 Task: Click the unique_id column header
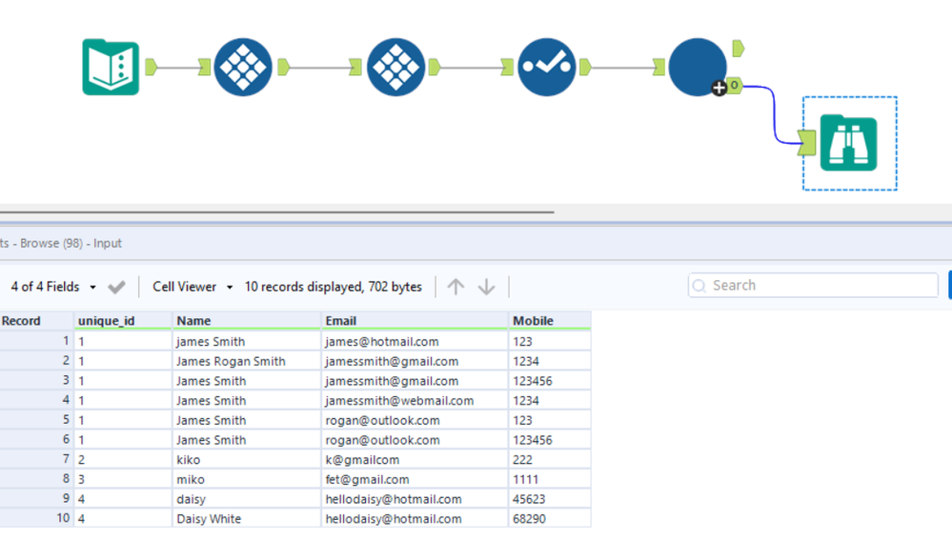coord(123,320)
